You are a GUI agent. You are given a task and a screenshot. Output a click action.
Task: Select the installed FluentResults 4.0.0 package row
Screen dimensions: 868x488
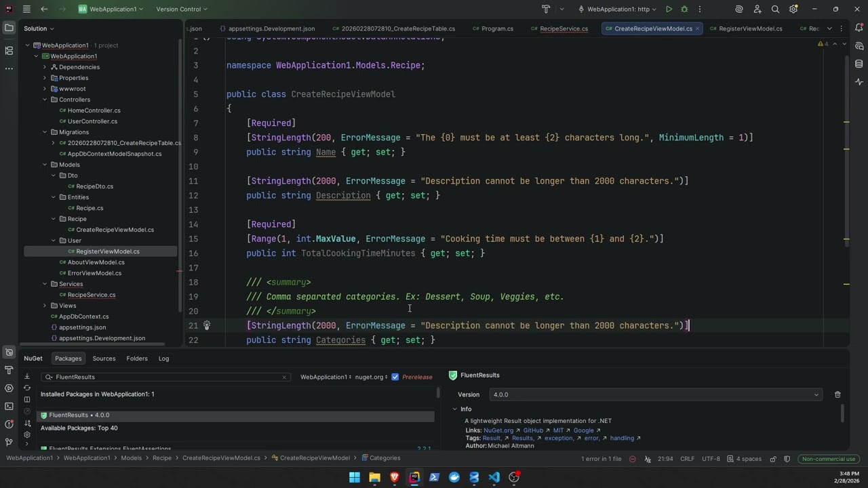coord(235,415)
